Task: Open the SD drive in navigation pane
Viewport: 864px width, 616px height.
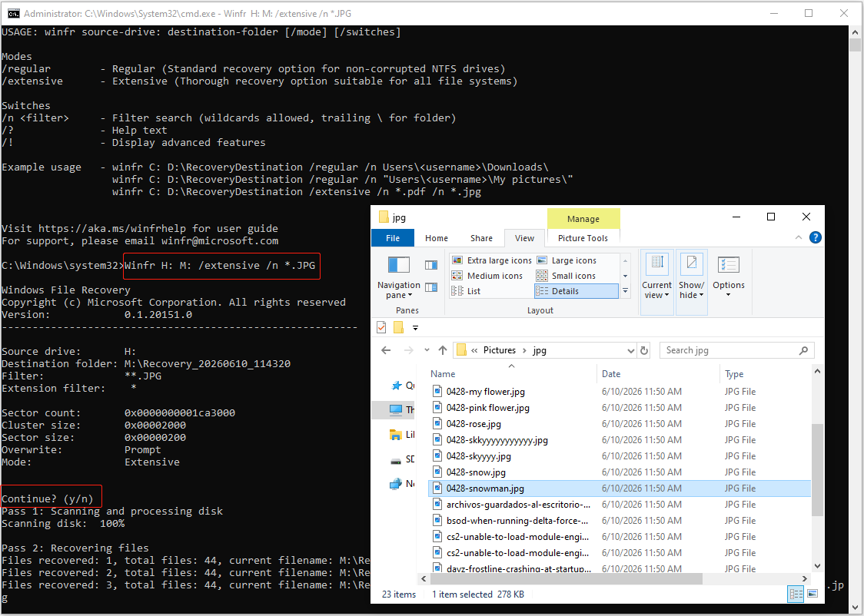Action: pyautogui.click(x=402, y=459)
